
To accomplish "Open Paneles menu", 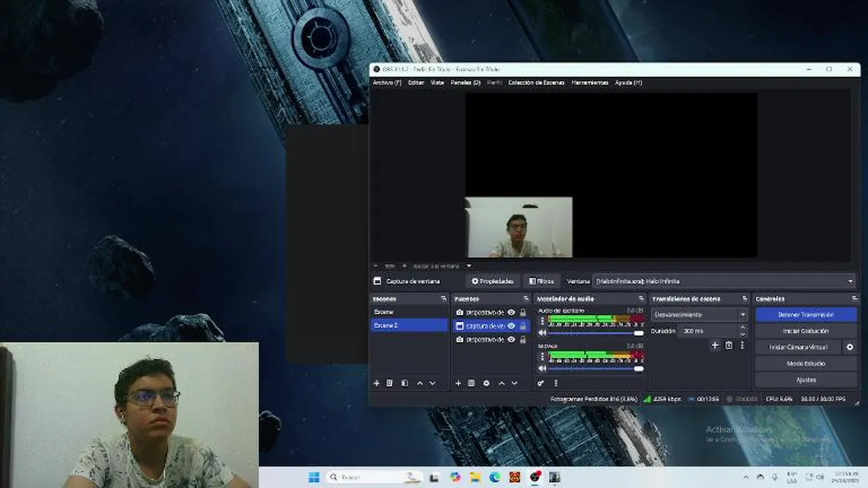I will coord(465,83).
